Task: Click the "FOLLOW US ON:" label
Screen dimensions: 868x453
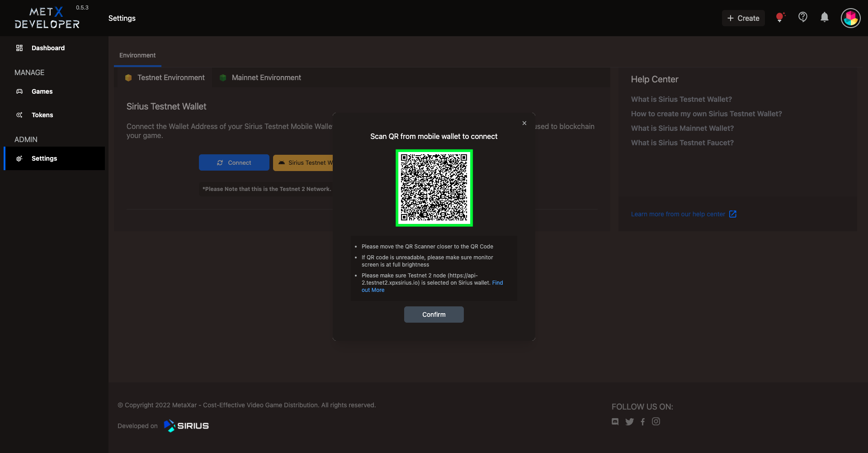Action: point(642,407)
